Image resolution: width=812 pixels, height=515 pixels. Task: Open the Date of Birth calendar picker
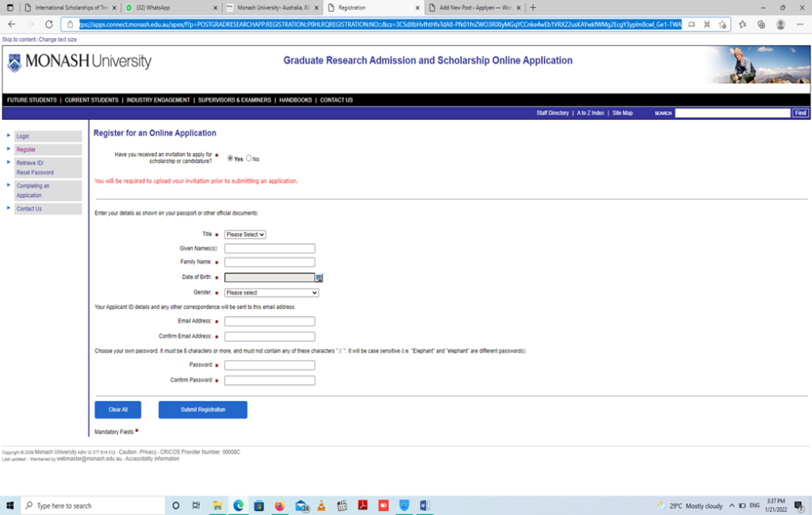319,278
